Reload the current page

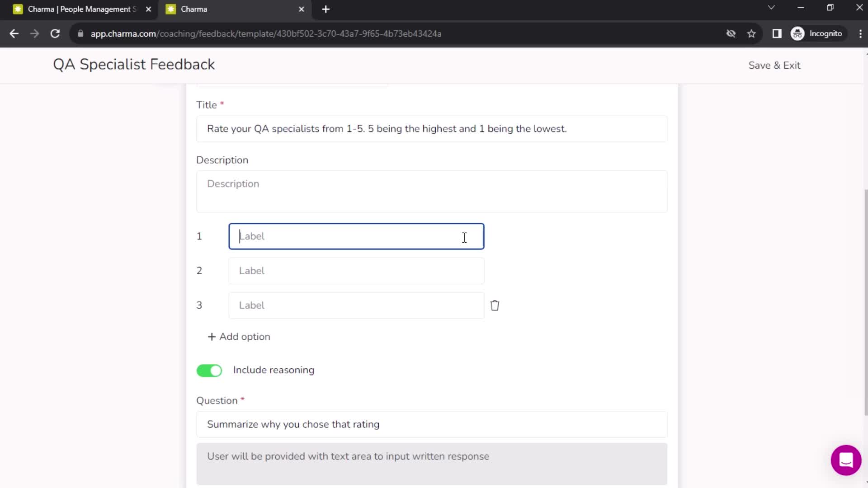(x=55, y=33)
